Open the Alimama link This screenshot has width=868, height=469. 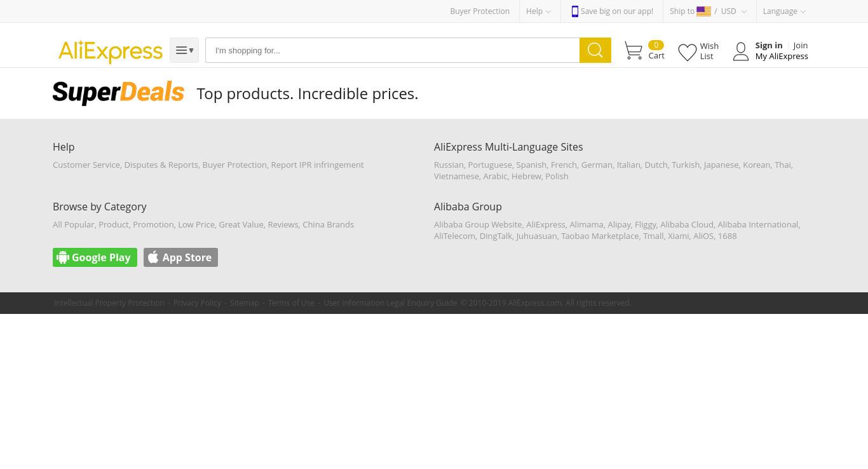[x=587, y=224]
